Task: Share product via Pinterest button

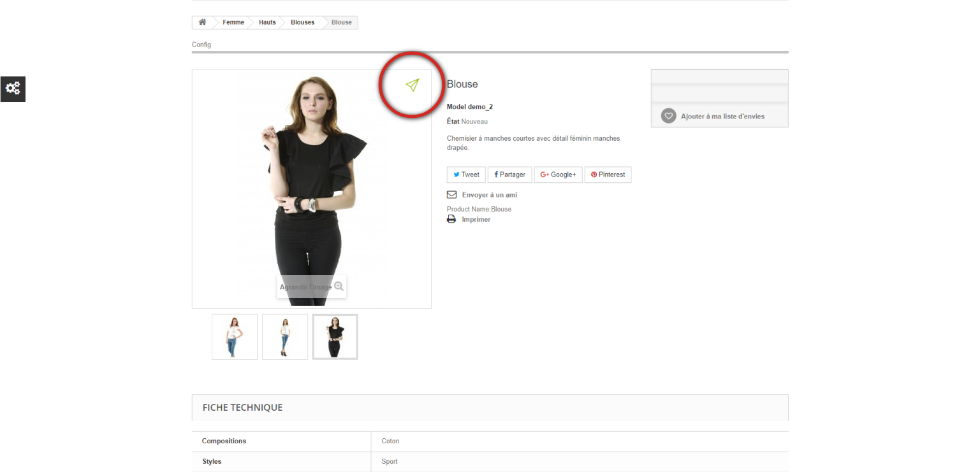Action: point(608,175)
